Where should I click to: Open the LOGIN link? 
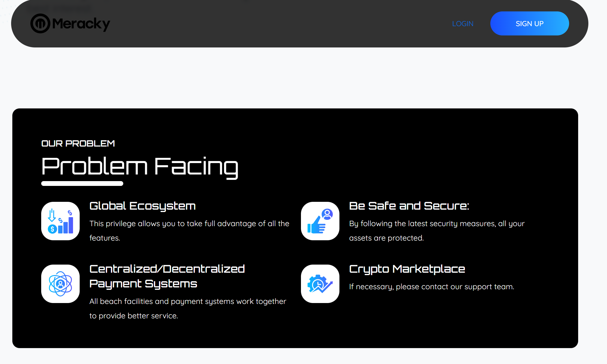point(463,24)
